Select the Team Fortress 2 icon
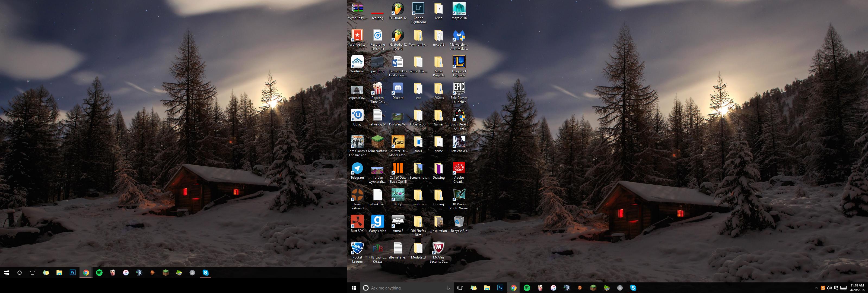Viewport: 868px width, 293px height. point(357,199)
